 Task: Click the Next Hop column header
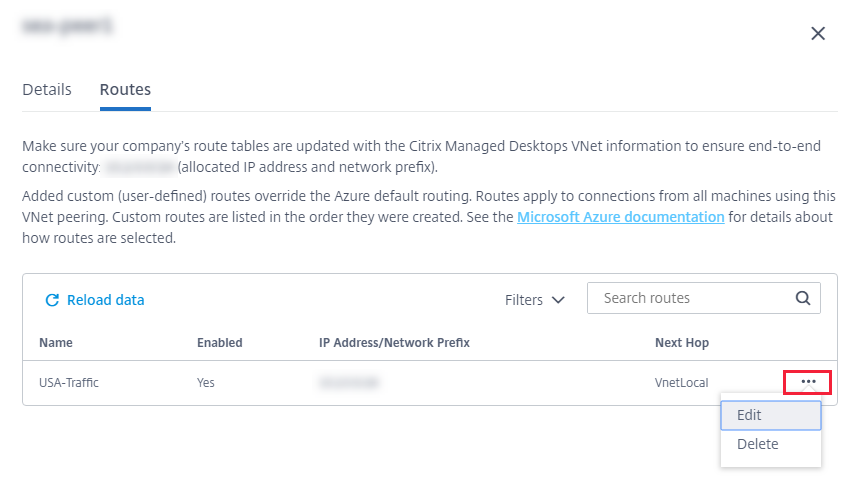682,343
